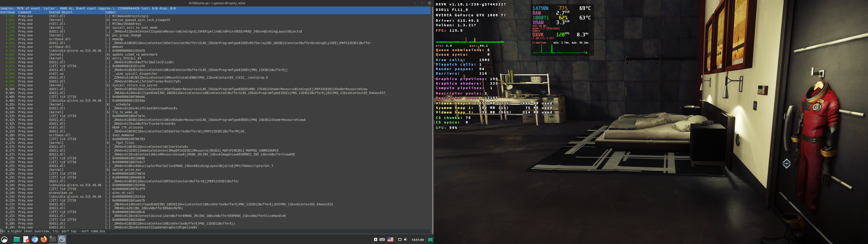Select the memcmp symbol row

(x=216, y=39)
